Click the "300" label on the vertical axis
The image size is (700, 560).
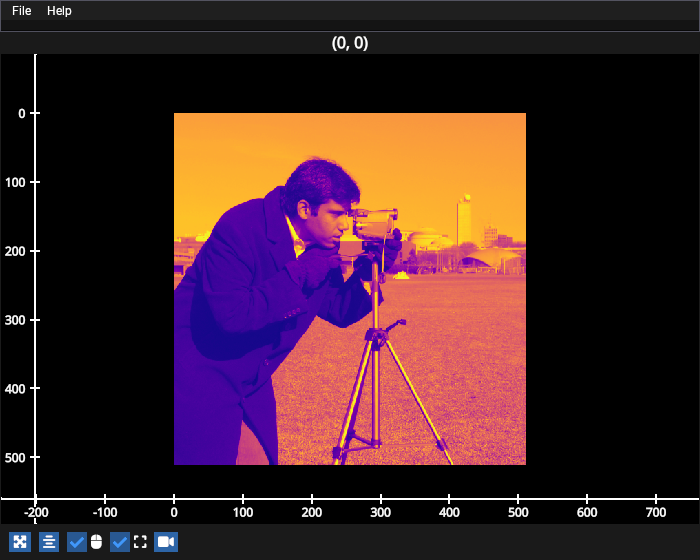click(16, 320)
